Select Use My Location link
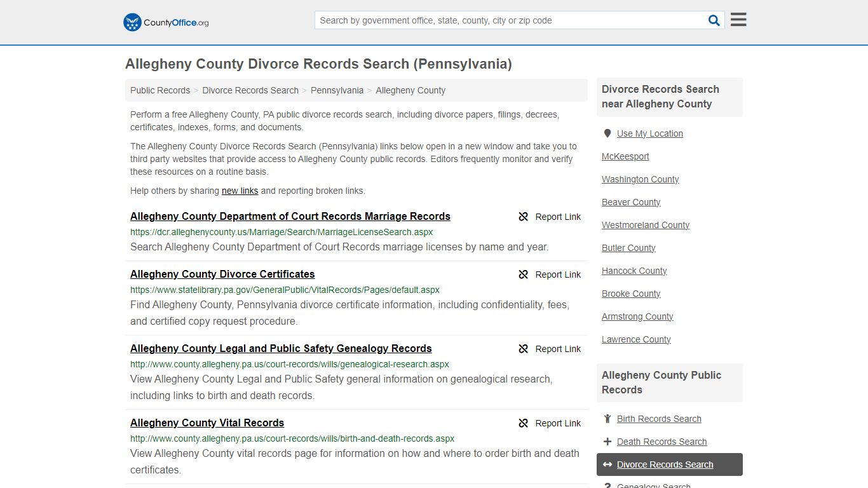The width and height of the screenshot is (868, 488). click(x=650, y=133)
